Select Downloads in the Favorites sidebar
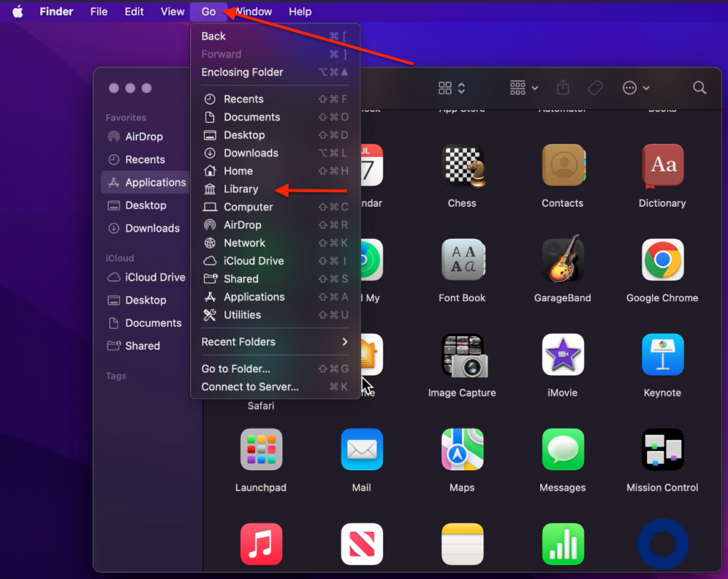Screen dimensions: 728x579 pos(145,228)
